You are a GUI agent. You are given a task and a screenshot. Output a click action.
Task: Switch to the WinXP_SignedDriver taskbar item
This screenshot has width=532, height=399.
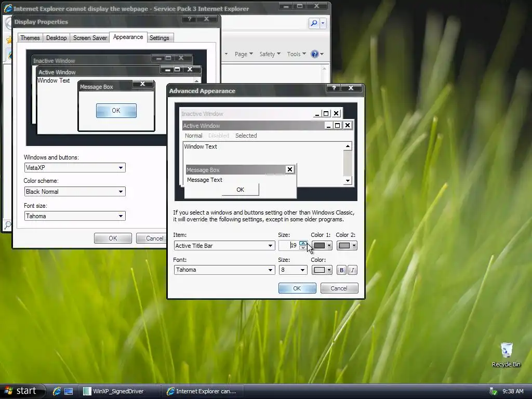click(119, 391)
